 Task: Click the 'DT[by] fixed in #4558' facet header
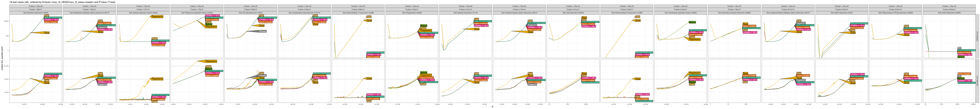412,13
